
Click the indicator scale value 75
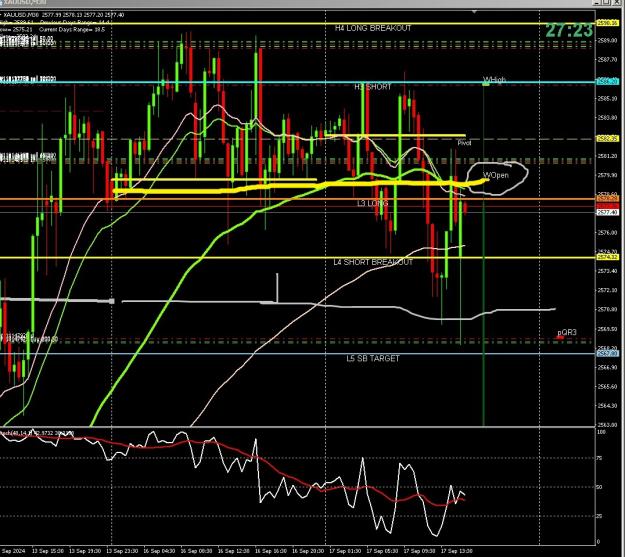600,459
